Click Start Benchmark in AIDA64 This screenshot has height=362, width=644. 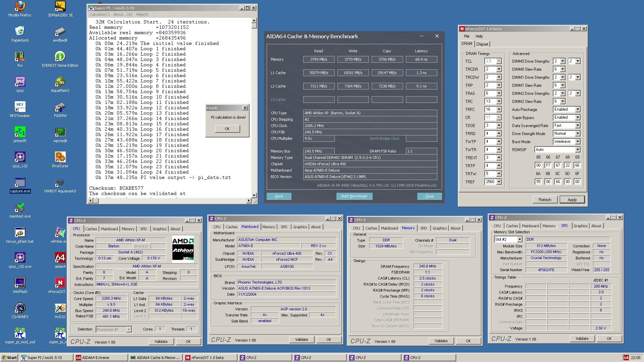click(354, 196)
